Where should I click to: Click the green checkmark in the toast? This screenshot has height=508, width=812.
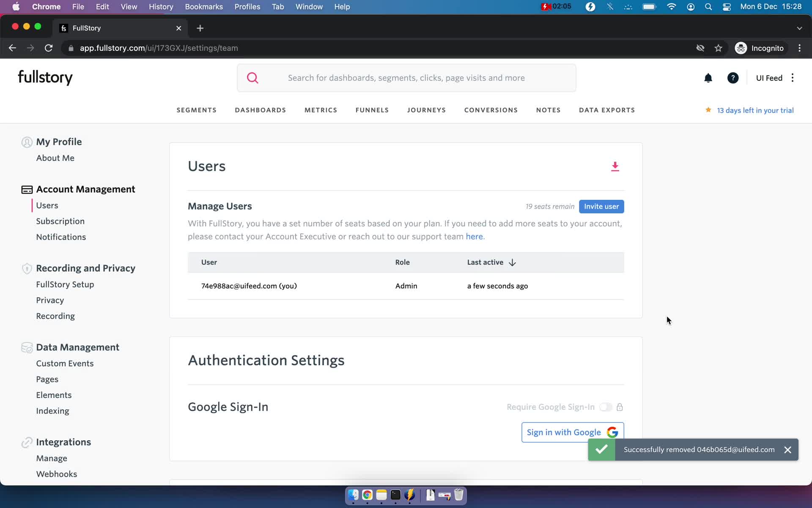[601, 450]
